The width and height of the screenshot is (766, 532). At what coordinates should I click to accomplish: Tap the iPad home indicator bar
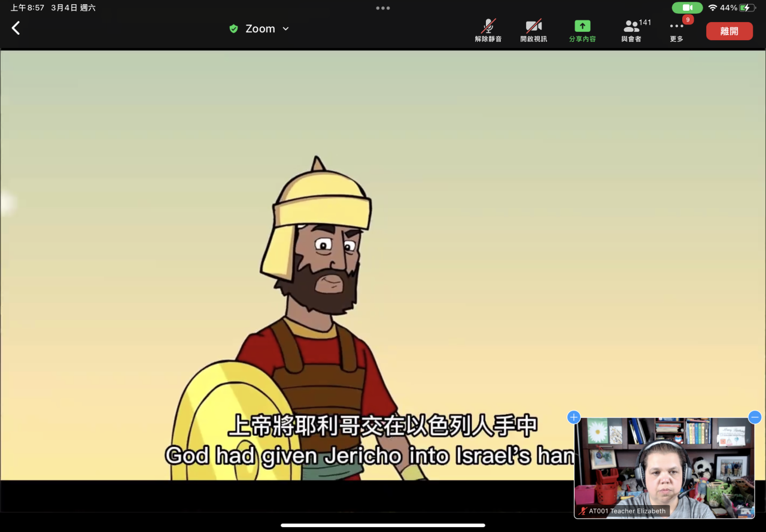click(x=383, y=525)
